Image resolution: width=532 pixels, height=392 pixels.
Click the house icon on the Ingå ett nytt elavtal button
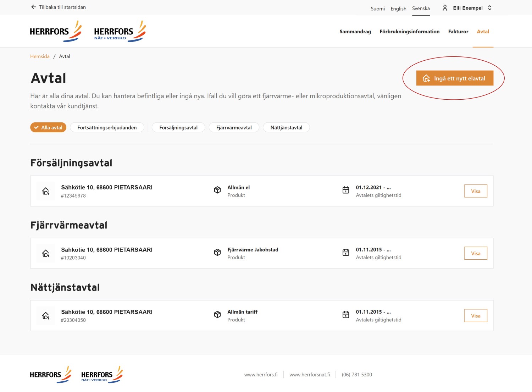[x=426, y=78]
